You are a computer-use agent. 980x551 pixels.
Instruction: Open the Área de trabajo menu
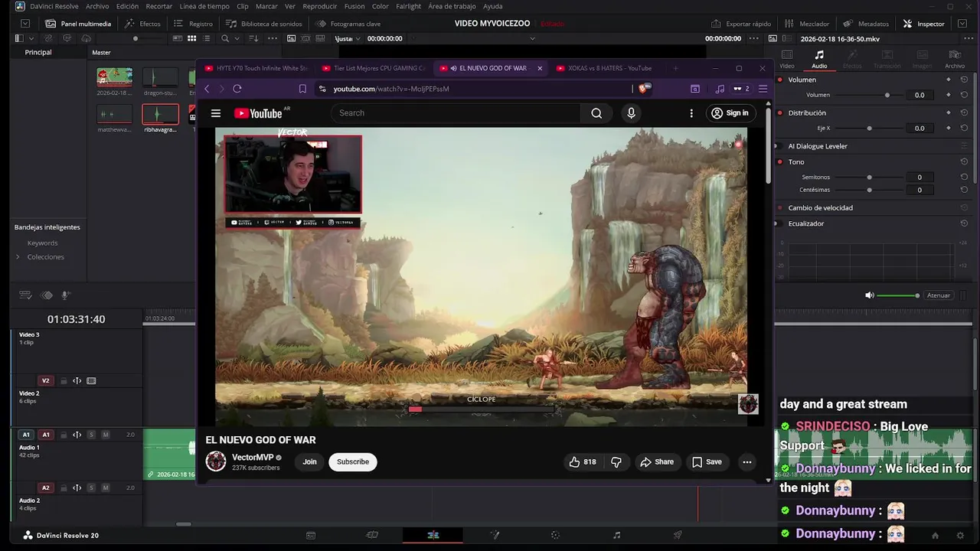point(452,6)
